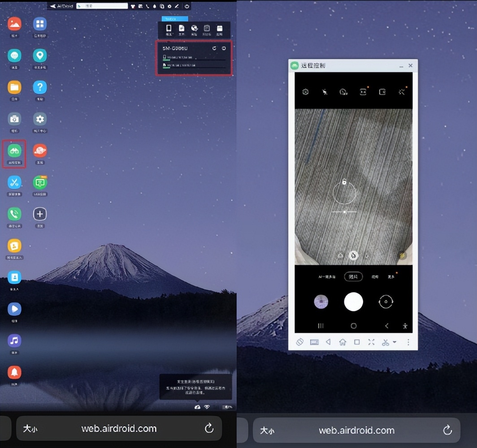Tap the white camera shutter button
Screen dimensions: 477x448
353,302
